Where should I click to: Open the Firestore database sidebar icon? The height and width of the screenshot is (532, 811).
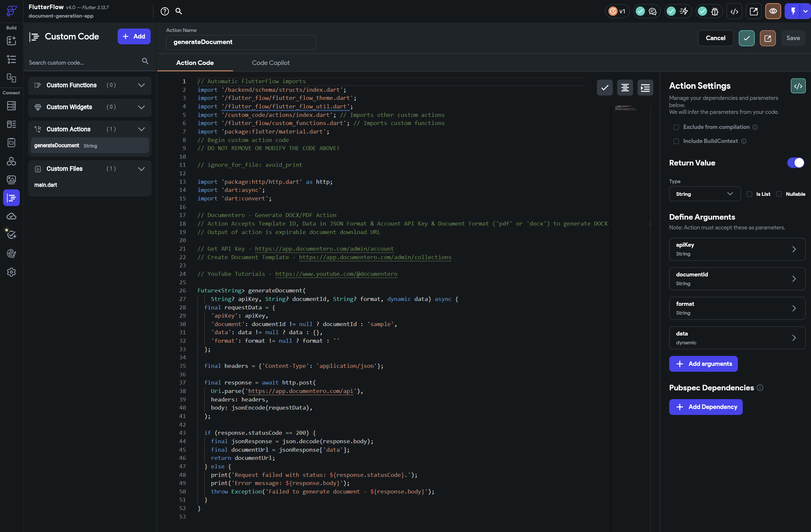(11, 106)
